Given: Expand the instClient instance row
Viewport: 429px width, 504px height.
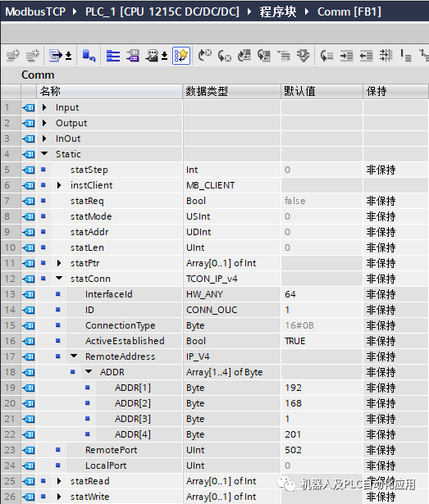Looking at the screenshot, I should coord(59,185).
